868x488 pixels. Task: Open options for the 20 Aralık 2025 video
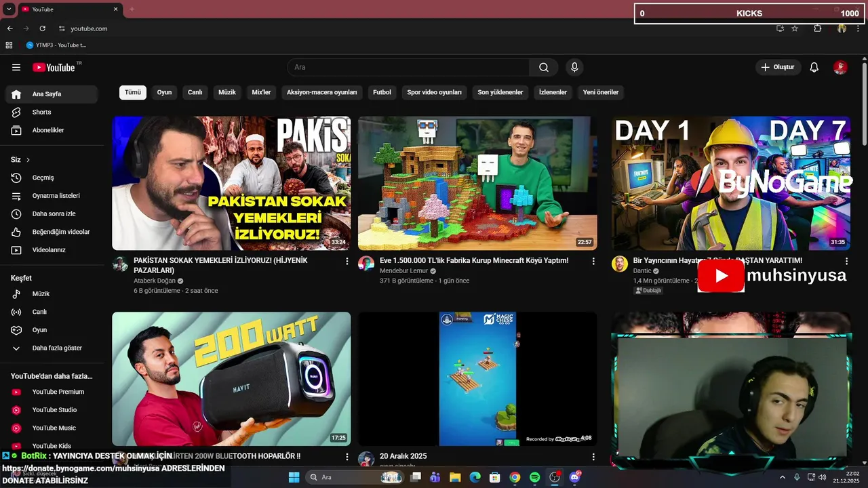click(593, 457)
